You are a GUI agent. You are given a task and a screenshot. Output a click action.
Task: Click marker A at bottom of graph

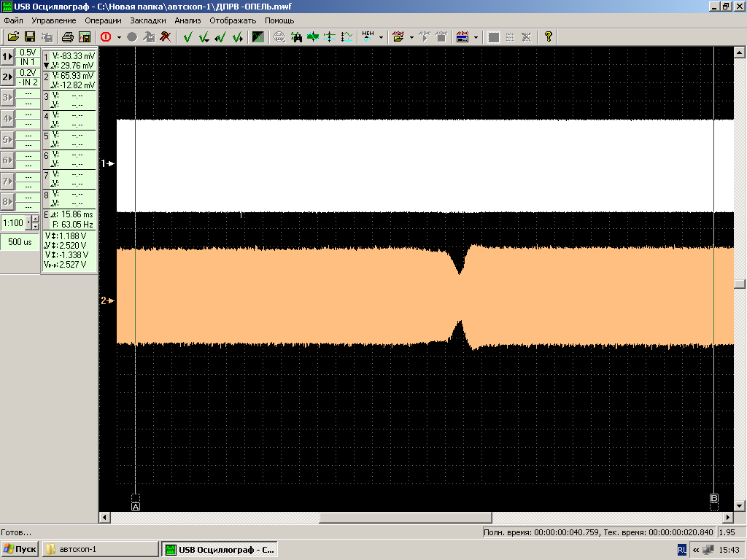point(135,507)
